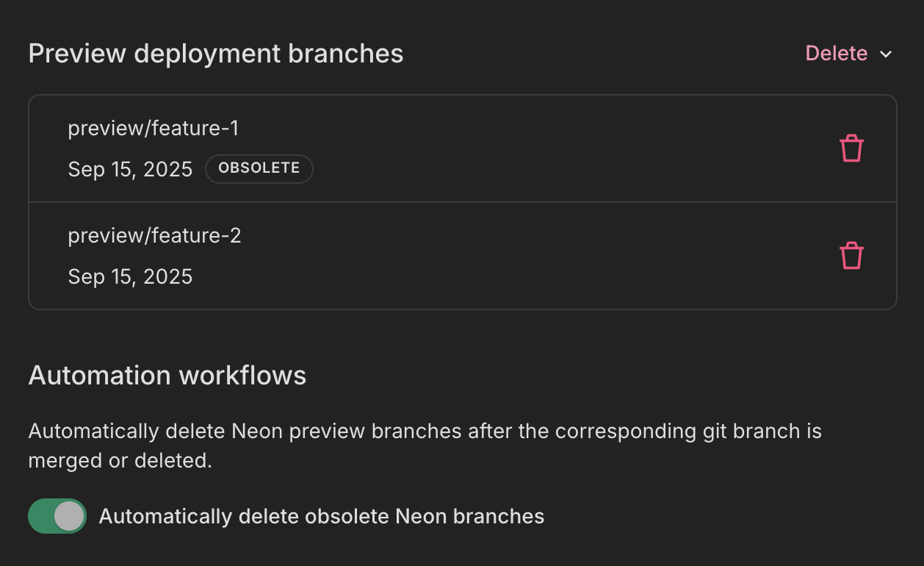Select the preview/feature-2 branch name

[x=154, y=236]
